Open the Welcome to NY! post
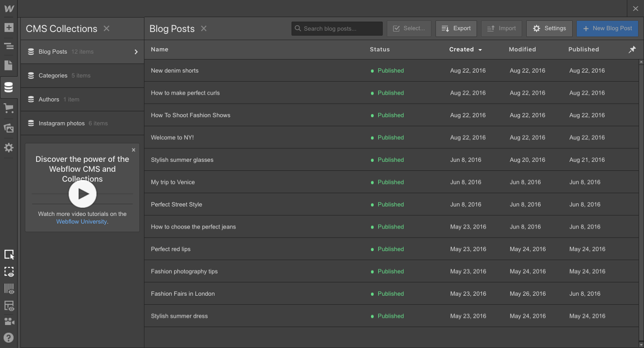 (391, 137)
